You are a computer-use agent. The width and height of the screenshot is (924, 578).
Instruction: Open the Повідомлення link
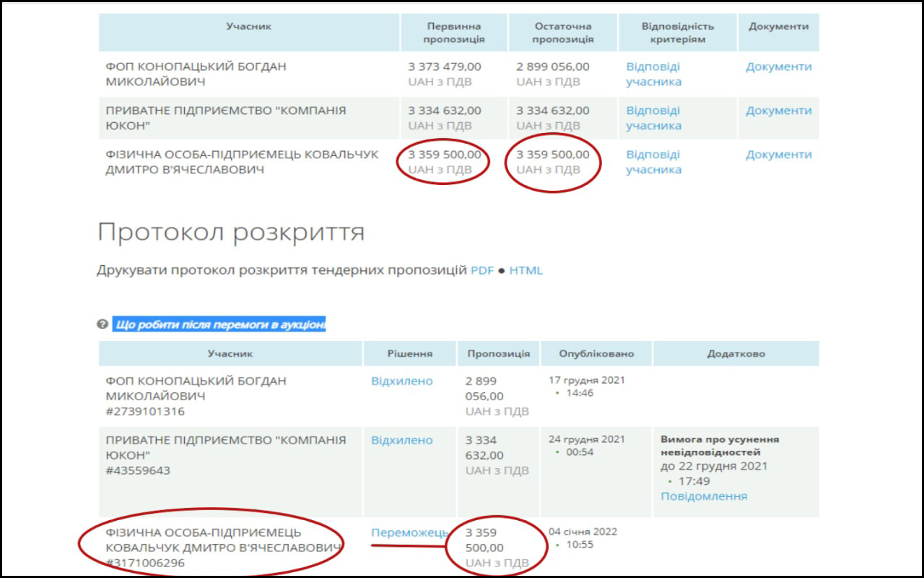pos(704,496)
